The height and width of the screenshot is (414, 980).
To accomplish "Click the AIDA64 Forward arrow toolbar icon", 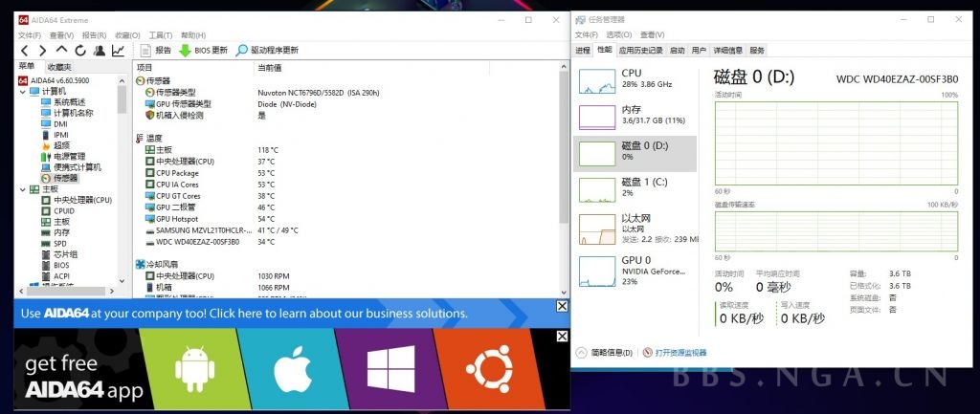I will click(x=42, y=51).
